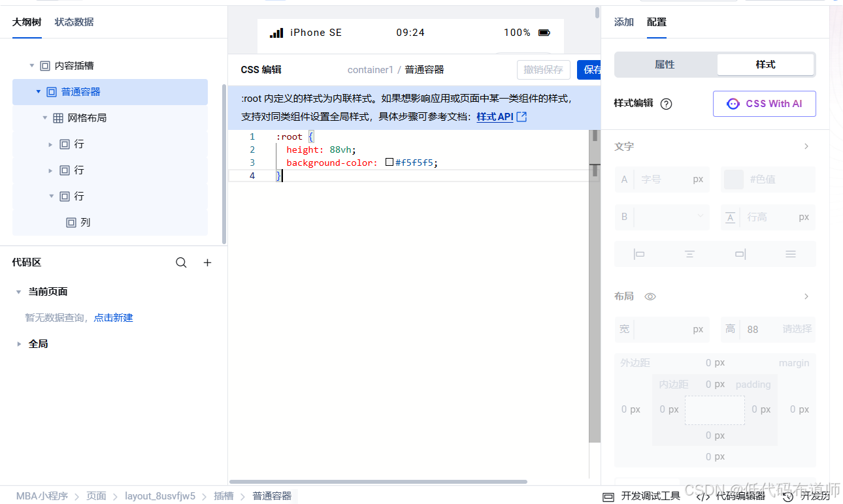Image resolution: width=843 pixels, height=504 pixels.
Task: Open the 请选择 height unit dropdown
Action: pos(797,330)
